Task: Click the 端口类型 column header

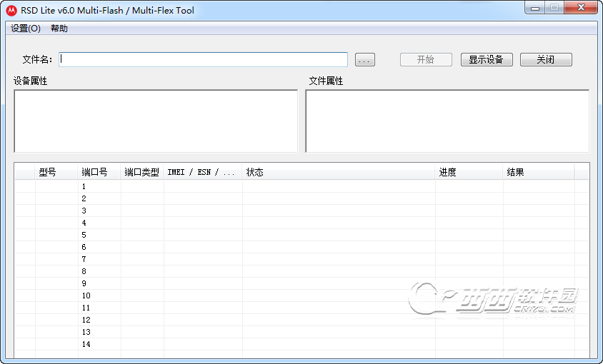Action: [x=142, y=172]
